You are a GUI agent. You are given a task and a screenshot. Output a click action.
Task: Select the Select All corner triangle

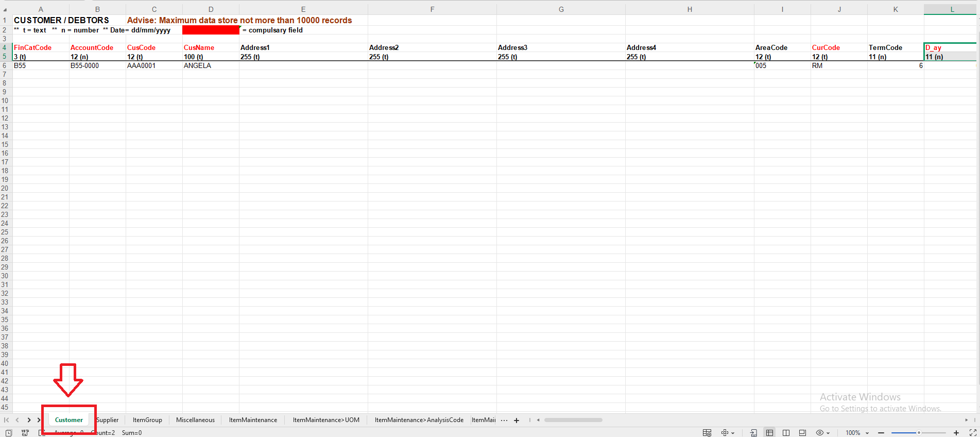pos(5,9)
